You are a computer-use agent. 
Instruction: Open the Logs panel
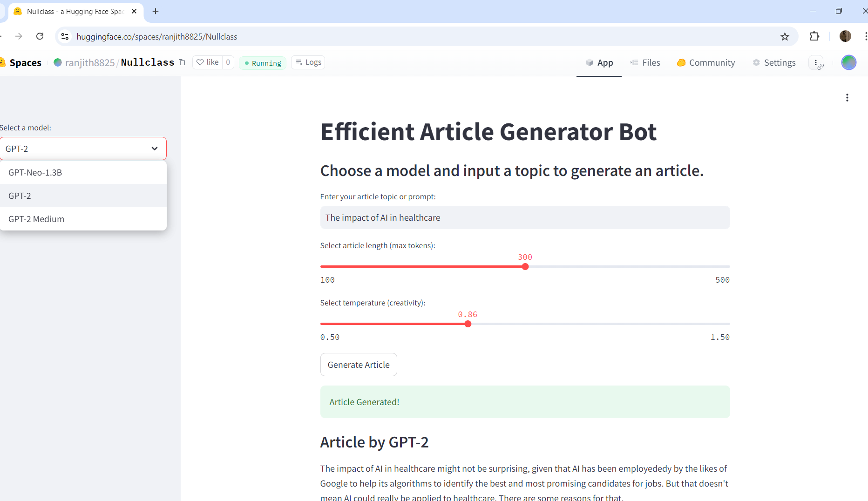[x=308, y=62]
